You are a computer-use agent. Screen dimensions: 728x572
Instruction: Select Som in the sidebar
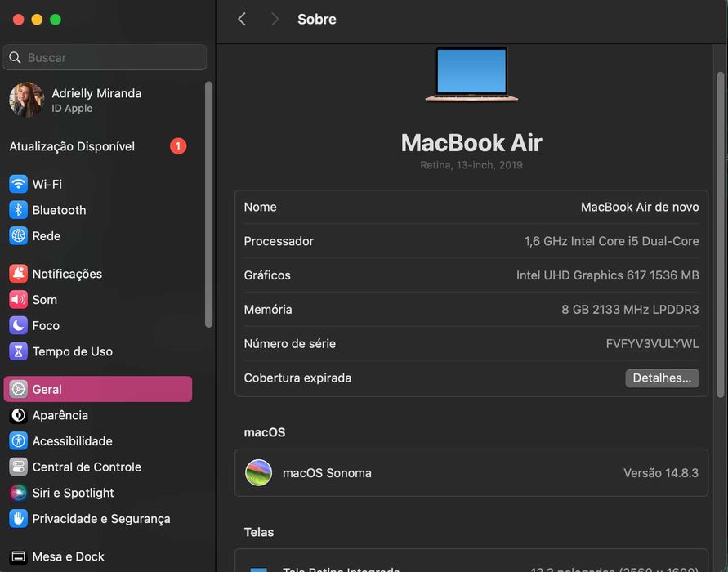97,300
